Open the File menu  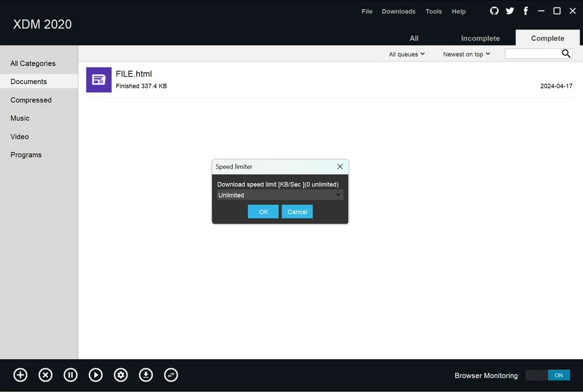366,12
